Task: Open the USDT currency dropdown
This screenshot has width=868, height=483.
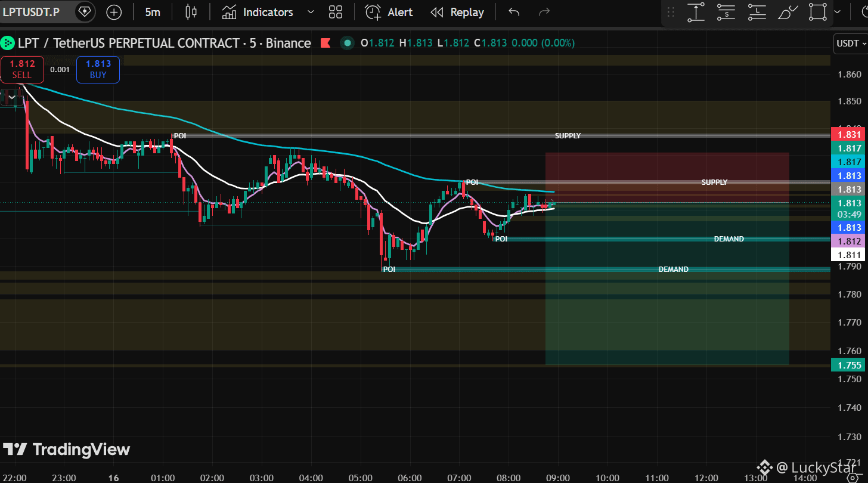Action: (850, 43)
